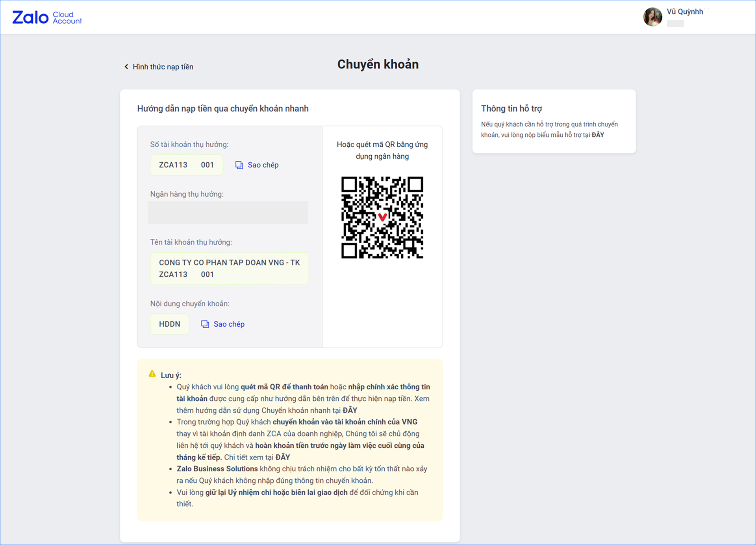Click the red heart in QR center
This screenshot has height=545, width=756.
click(x=382, y=217)
